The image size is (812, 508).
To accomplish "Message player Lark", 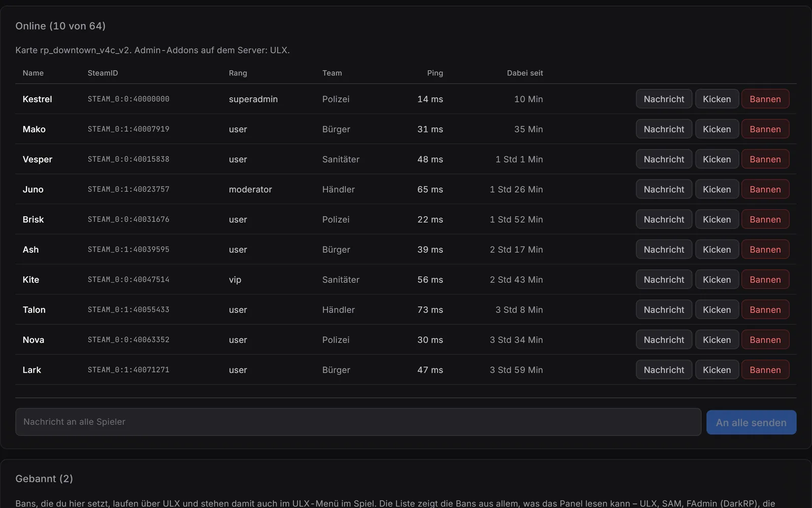I will [x=664, y=370].
